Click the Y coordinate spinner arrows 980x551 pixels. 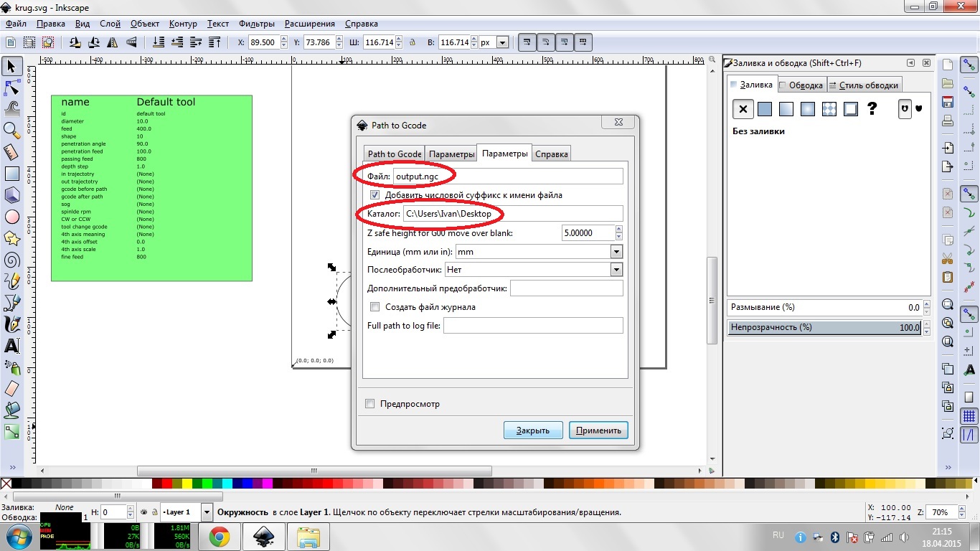[x=338, y=42]
